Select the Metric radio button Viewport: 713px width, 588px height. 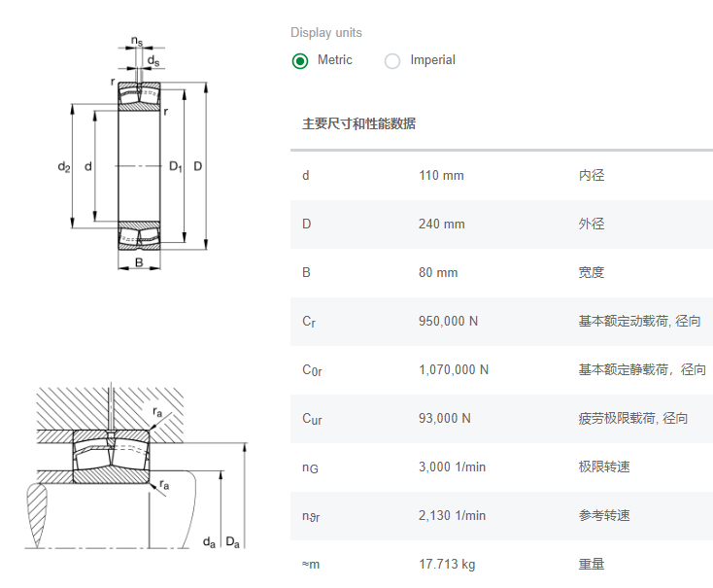pos(300,61)
